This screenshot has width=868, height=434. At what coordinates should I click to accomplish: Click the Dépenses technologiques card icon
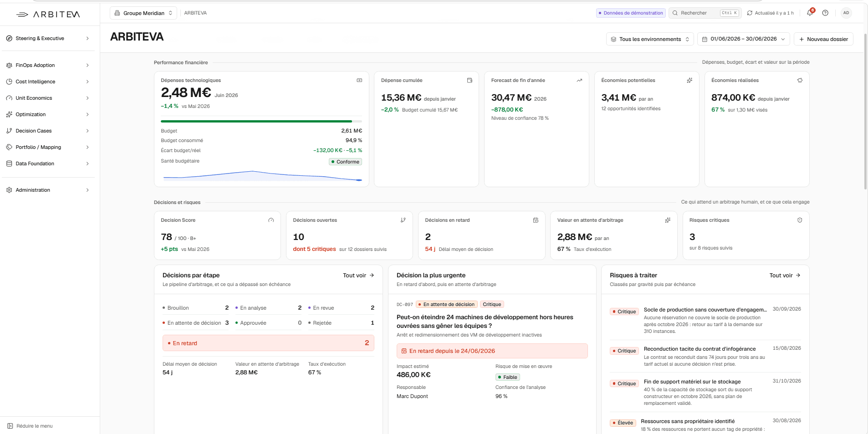359,80
